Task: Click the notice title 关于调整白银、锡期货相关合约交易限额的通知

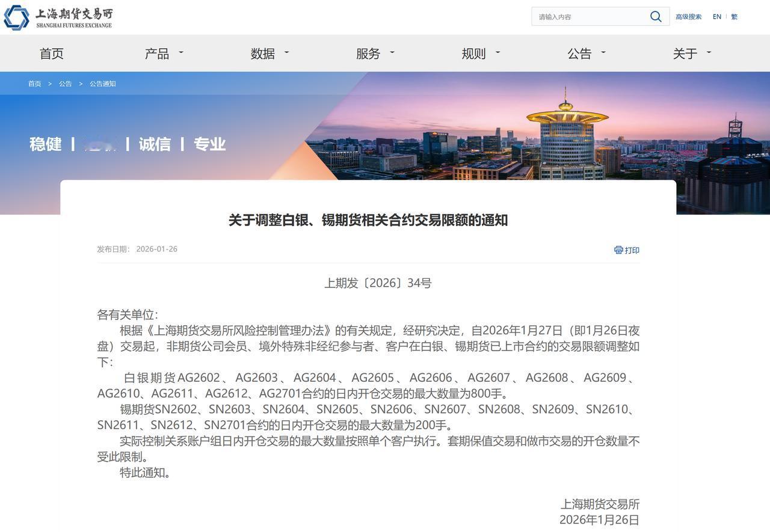Action: click(x=368, y=220)
